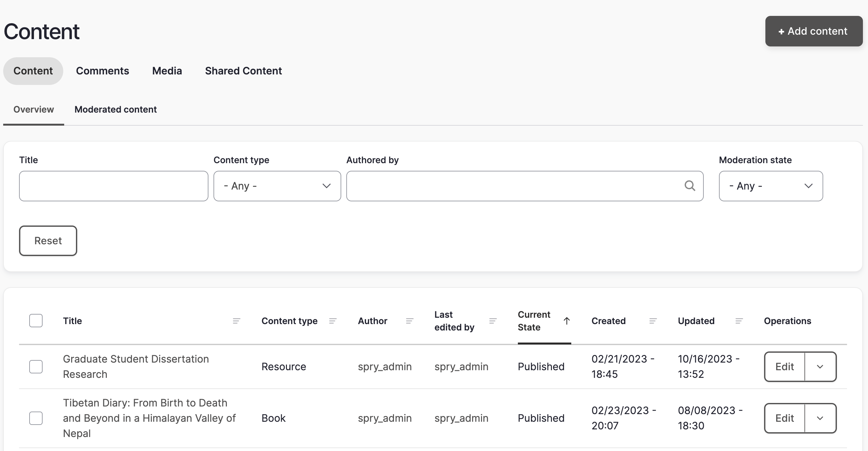The image size is (868, 451).
Task: Click the 02/21/2023 - 18:45 created date
Action: (x=623, y=367)
